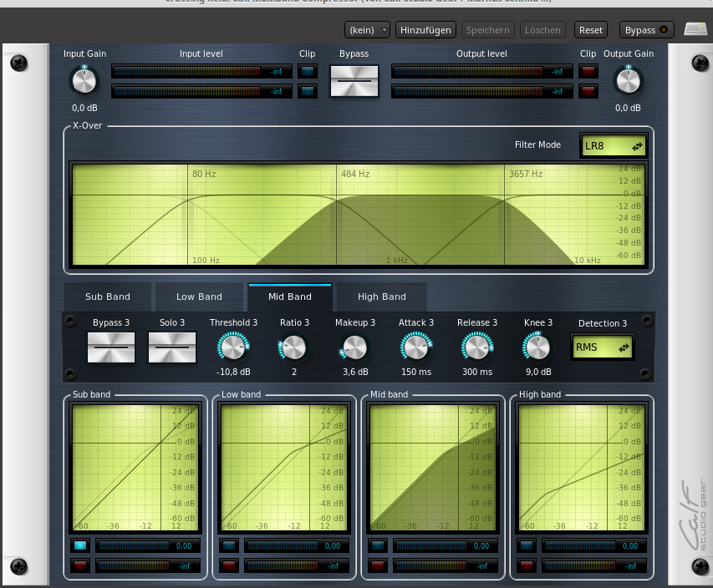Switch to the High Band tab
The height and width of the screenshot is (588, 713).
coord(381,297)
